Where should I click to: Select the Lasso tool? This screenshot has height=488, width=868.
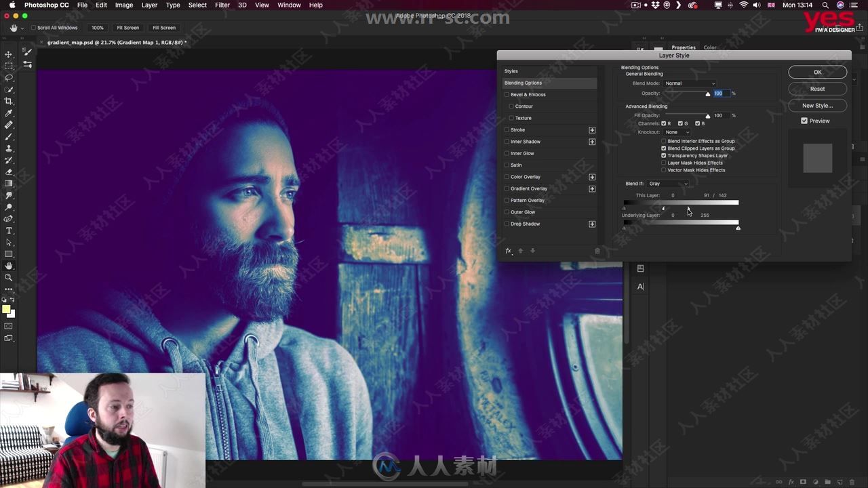click(x=9, y=78)
